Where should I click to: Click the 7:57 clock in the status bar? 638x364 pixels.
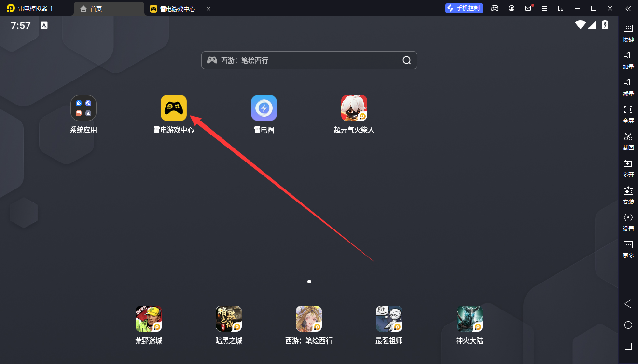coord(21,26)
